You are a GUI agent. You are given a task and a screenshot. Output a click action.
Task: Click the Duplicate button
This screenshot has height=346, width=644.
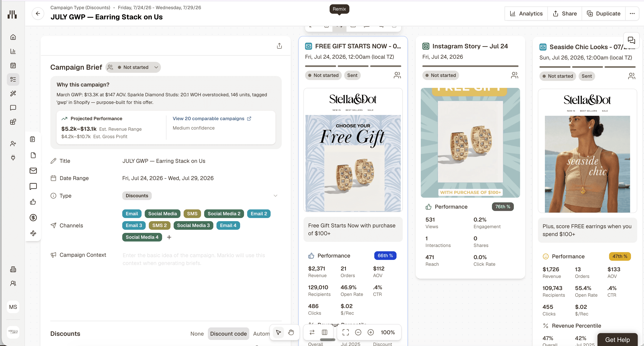(604, 14)
